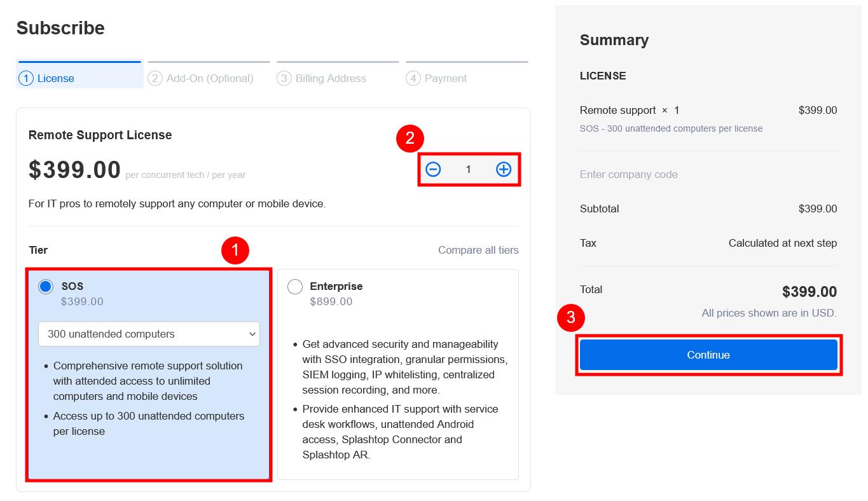
Task: Click the step 1 License circle icon
Action: [x=26, y=78]
